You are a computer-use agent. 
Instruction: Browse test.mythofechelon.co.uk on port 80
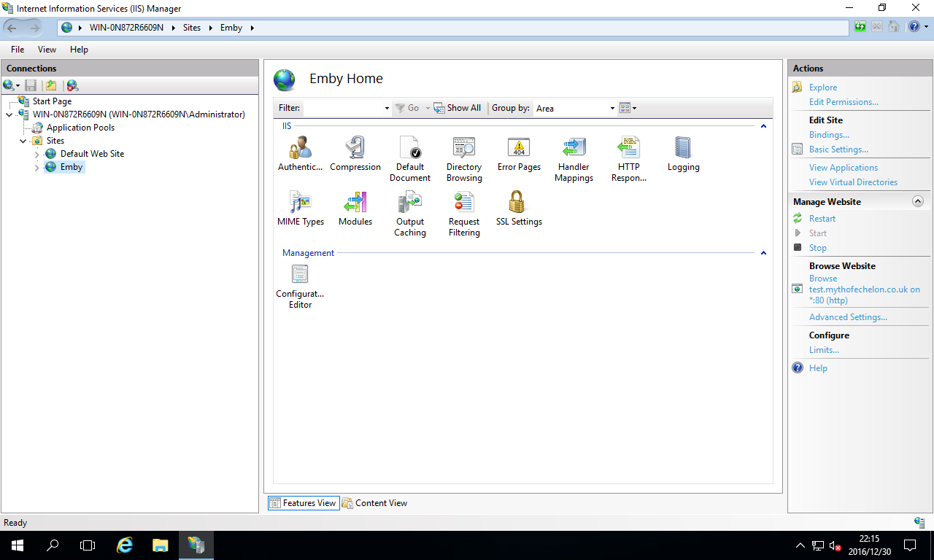click(865, 289)
